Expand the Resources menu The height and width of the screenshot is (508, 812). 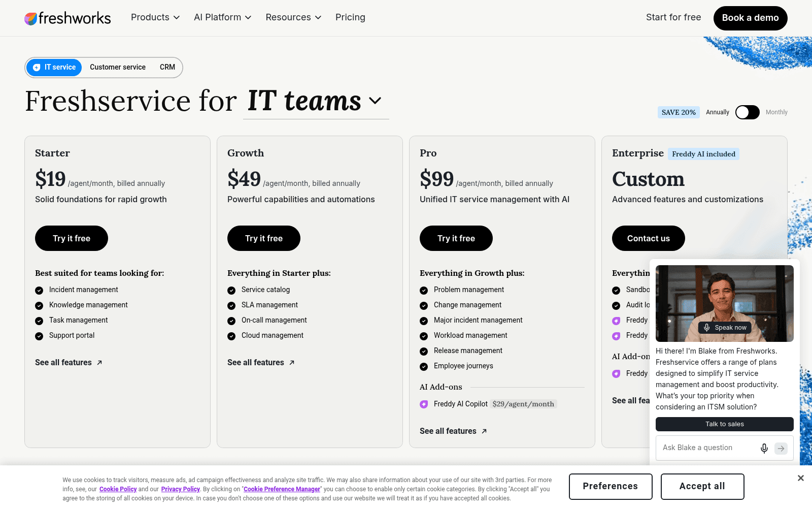[x=293, y=17]
